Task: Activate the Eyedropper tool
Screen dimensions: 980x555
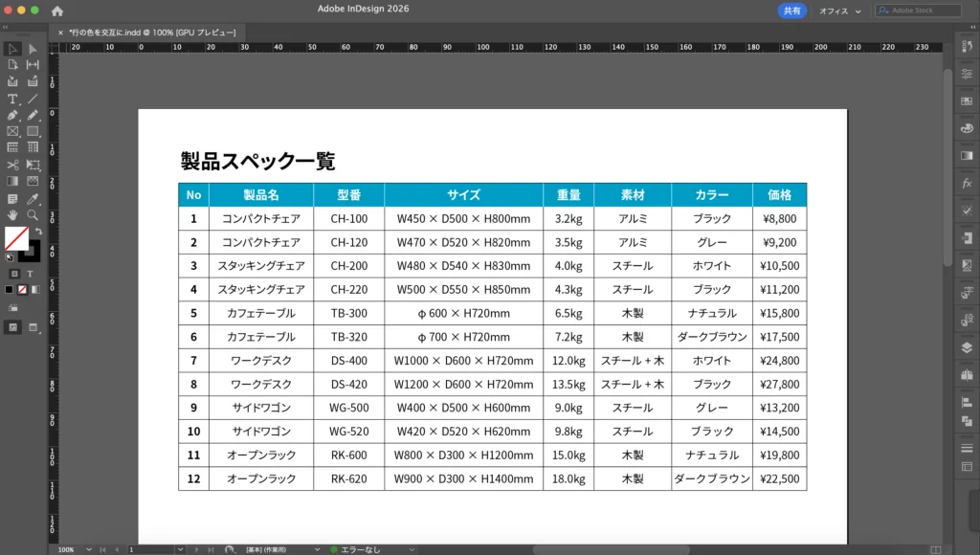Action: pyautogui.click(x=33, y=198)
